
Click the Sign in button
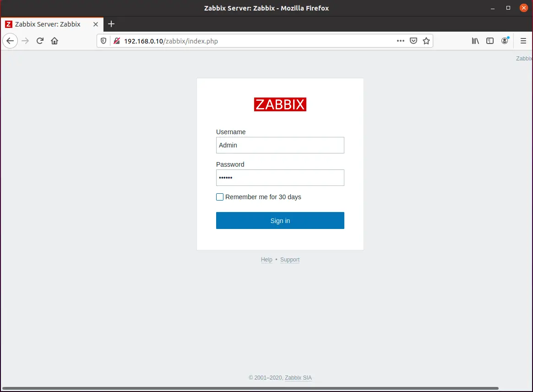pyautogui.click(x=280, y=221)
